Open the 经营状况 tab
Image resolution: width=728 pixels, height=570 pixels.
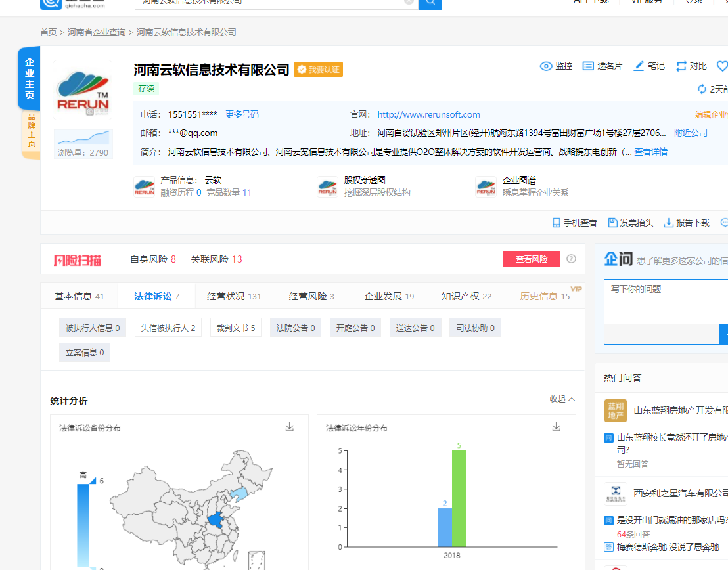pyautogui.click(x=234, y=296)
